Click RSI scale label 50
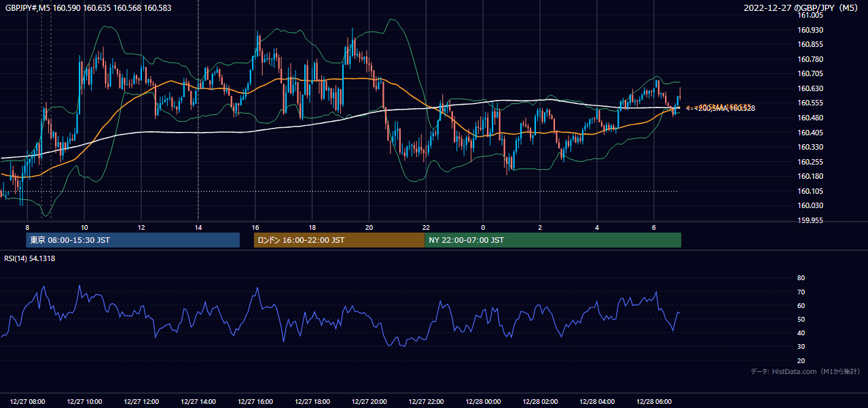The image size is (868, 408). (x=801, y=319)
